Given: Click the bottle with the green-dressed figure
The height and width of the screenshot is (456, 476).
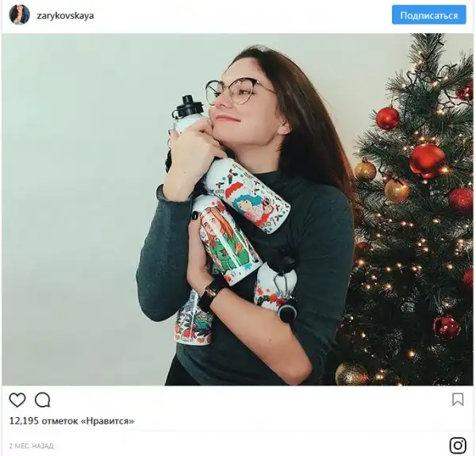Looking at the screenshot, I should 226,239.
